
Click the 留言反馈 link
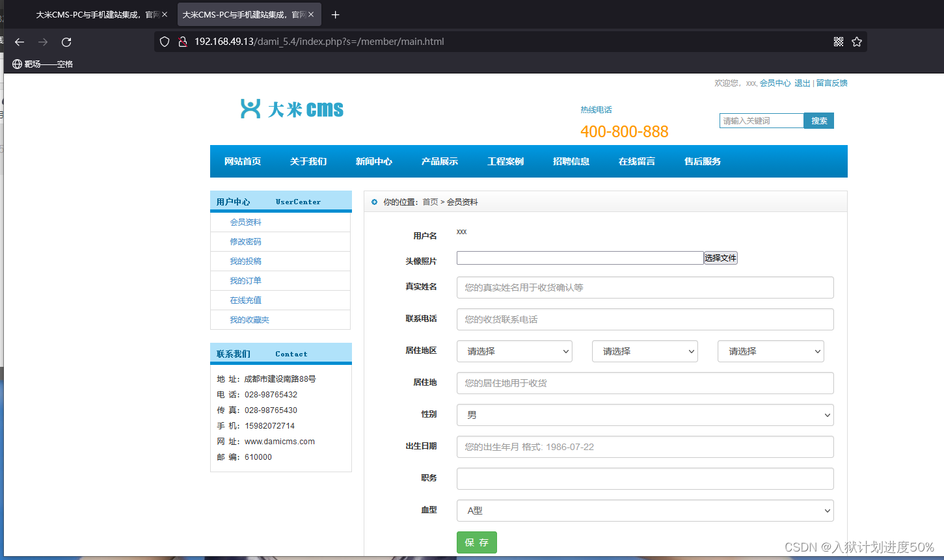[x=831, y=83]
